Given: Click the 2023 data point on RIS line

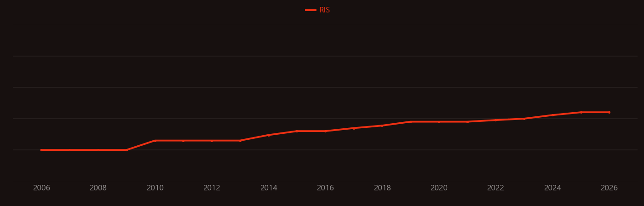Looking at the screenshot, I should pyautogui.click(x=524, y=119).
